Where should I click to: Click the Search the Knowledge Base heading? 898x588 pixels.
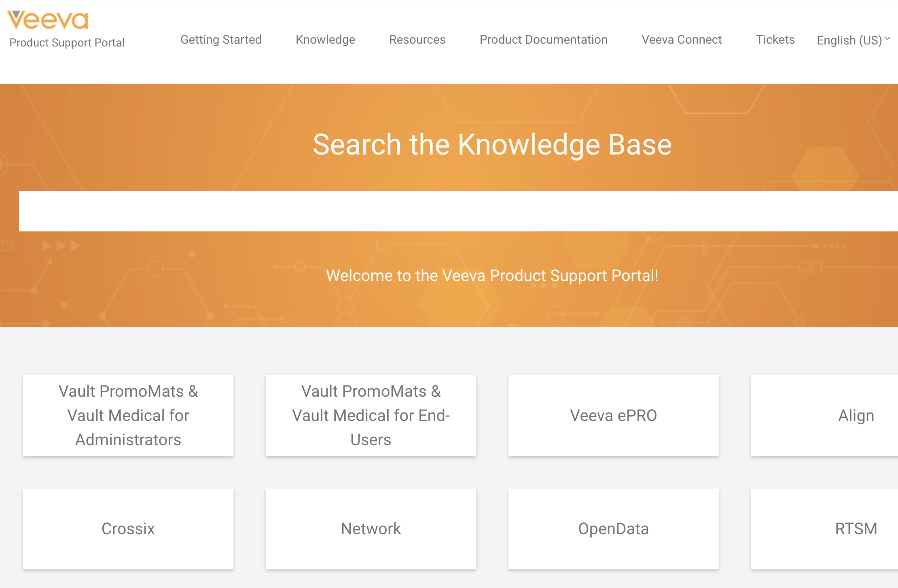click(x=492, y=144)
